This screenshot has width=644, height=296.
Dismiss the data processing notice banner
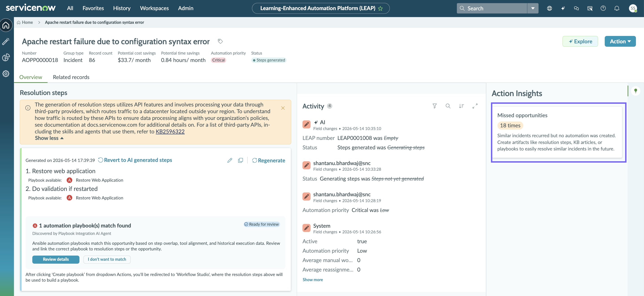[283, 108]
